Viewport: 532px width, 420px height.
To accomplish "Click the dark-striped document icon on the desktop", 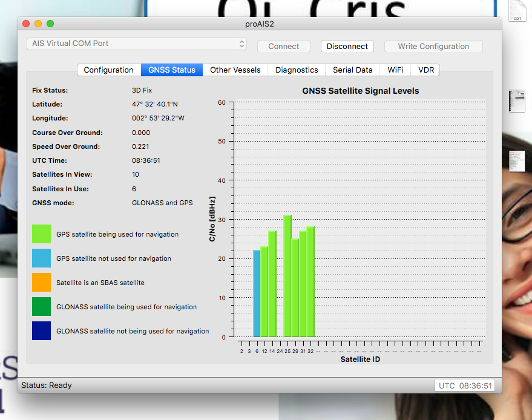I will click(x=517, y=101).
